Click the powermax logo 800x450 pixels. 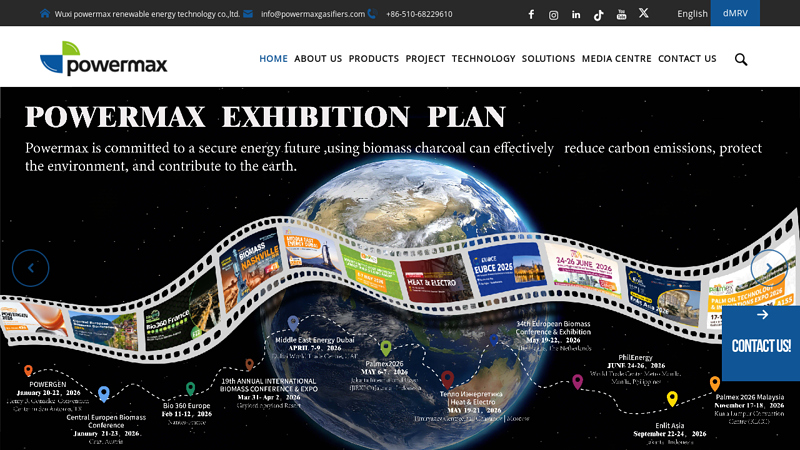click(104, 58)
